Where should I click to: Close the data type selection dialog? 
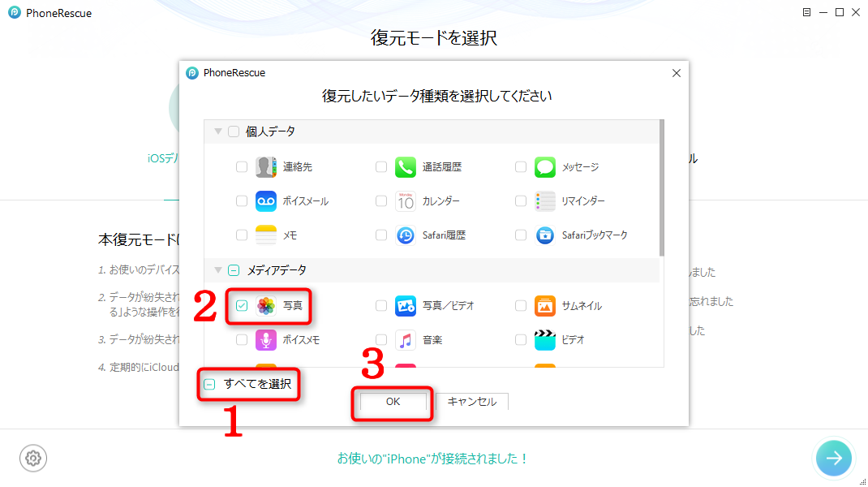point(676,73)
